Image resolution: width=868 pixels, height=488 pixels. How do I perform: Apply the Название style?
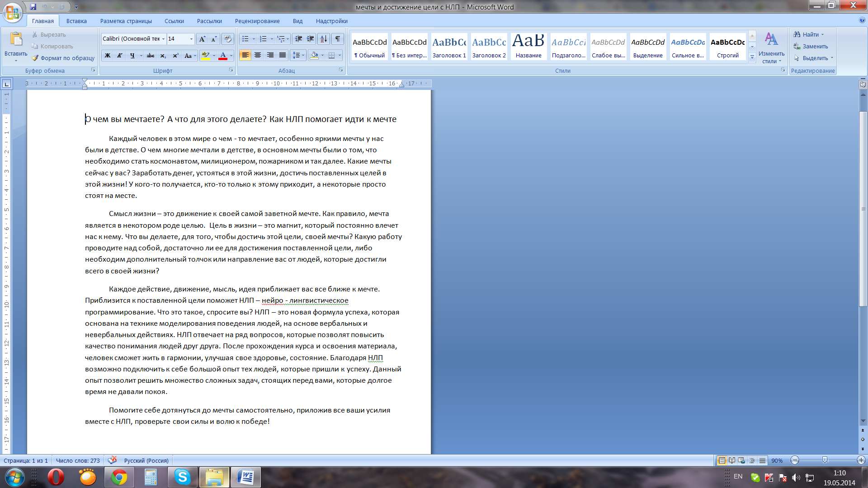tap(528, 46)
